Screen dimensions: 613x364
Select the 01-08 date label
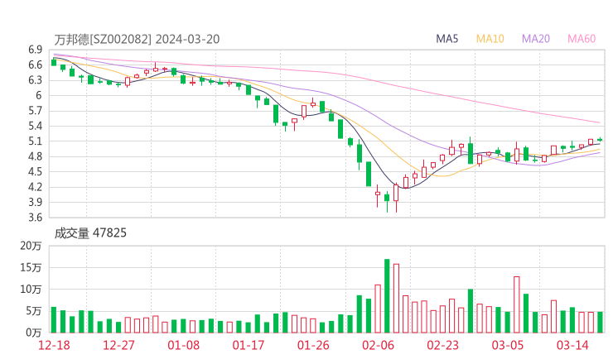(x=183, y=345)
